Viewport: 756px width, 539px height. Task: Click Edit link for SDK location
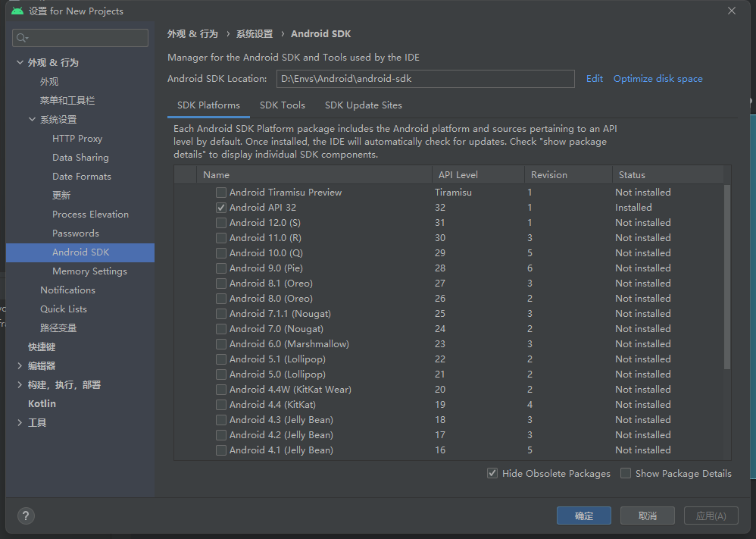tap(595, 79)
